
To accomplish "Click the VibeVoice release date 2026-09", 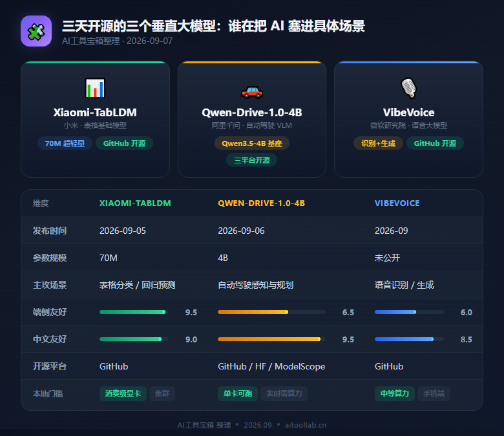I will [391, 231].
